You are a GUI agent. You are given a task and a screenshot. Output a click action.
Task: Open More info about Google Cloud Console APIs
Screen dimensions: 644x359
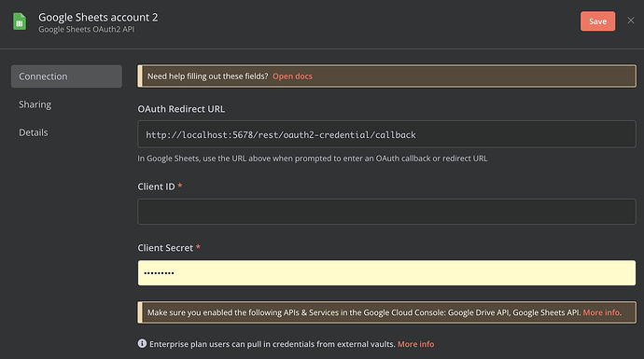pyautogui.click(x=601, y=312)
